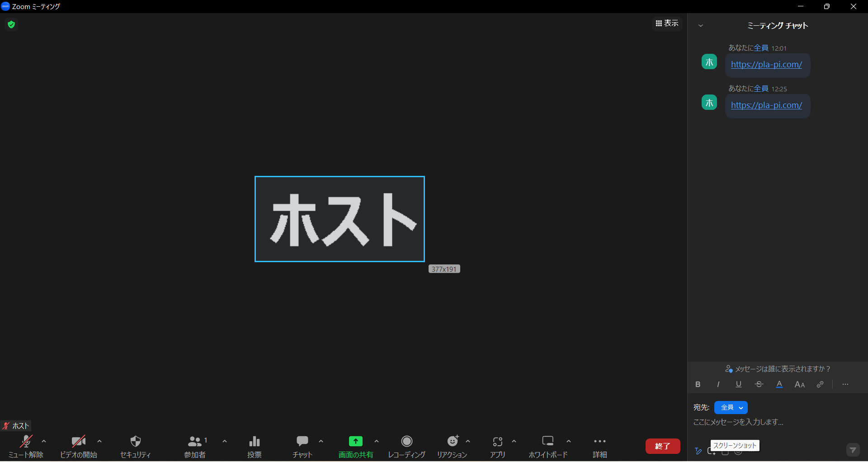Open the participants (参加者) panel
Image resolution: width=868 pixels, height=462 pixels.
(195, 442)
